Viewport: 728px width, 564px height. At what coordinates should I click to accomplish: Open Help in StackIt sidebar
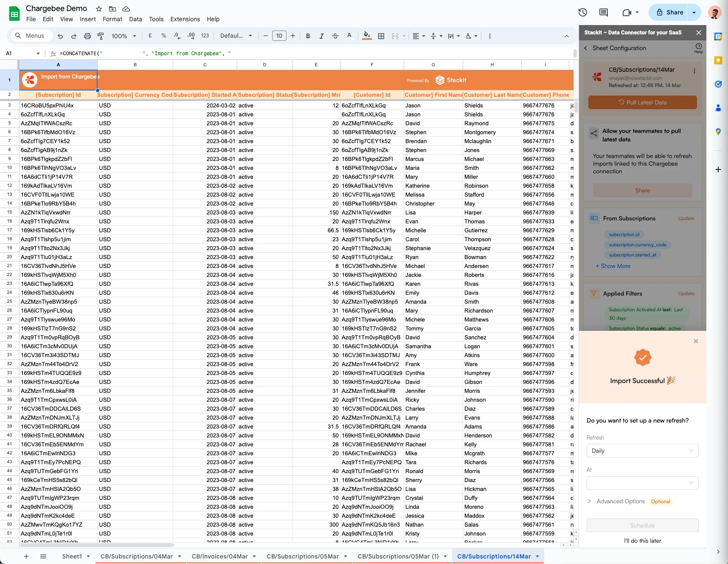click(x=699, y=48)
